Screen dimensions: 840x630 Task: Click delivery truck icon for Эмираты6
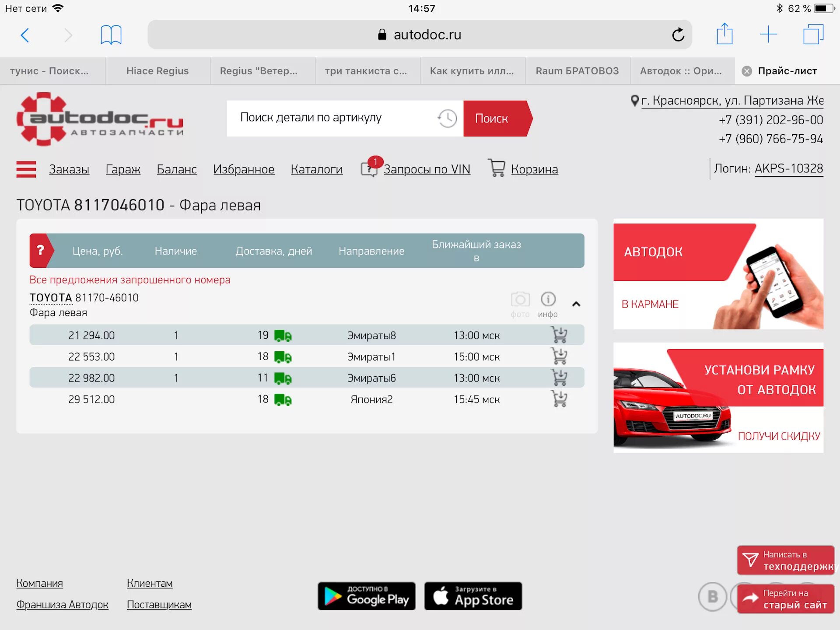point(283,378)
